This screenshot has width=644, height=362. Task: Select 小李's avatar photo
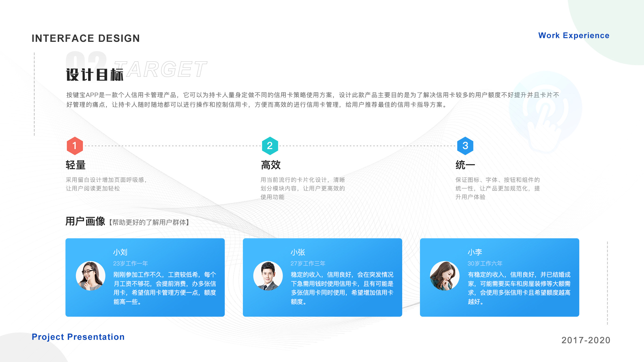point(445,276)
